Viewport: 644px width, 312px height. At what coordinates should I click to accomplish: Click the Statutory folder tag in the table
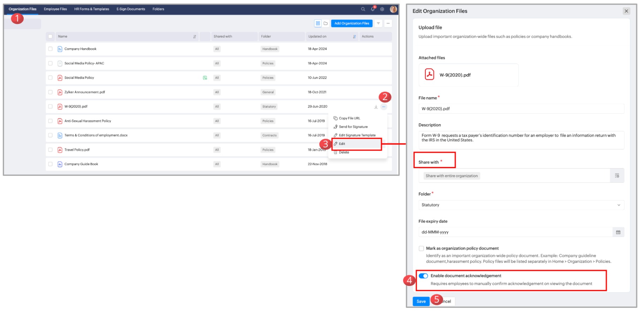(x=269, y=106)
